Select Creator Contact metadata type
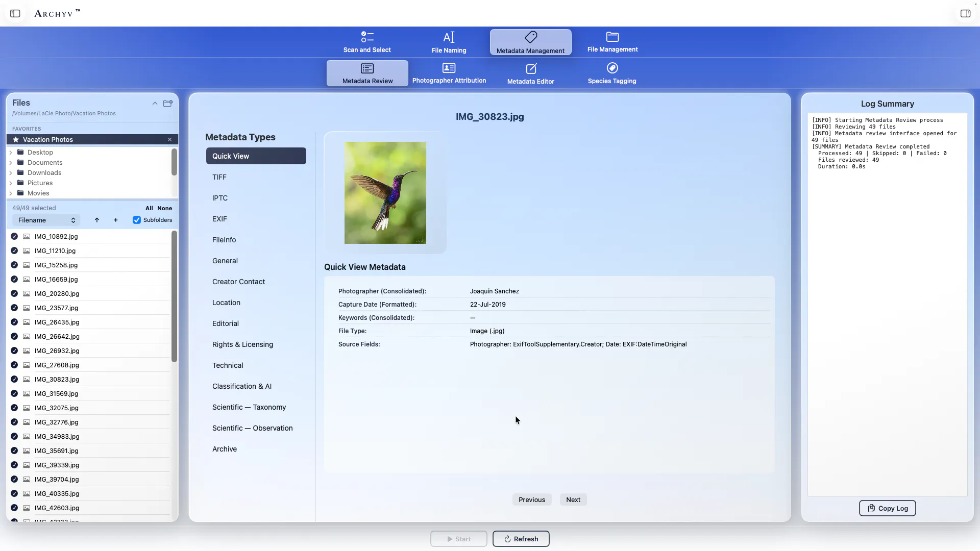 click(x=256, y=282)
